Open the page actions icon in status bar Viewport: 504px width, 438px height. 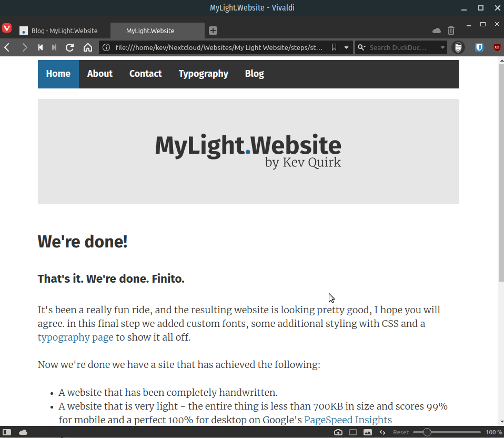pos(382,432)
